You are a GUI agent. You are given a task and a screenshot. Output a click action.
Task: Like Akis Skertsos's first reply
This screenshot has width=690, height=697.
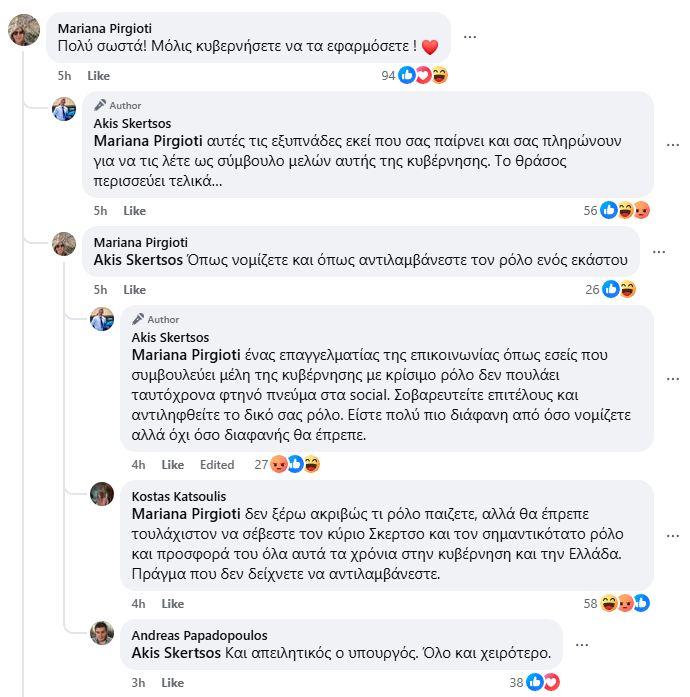[x=134, y=211]
